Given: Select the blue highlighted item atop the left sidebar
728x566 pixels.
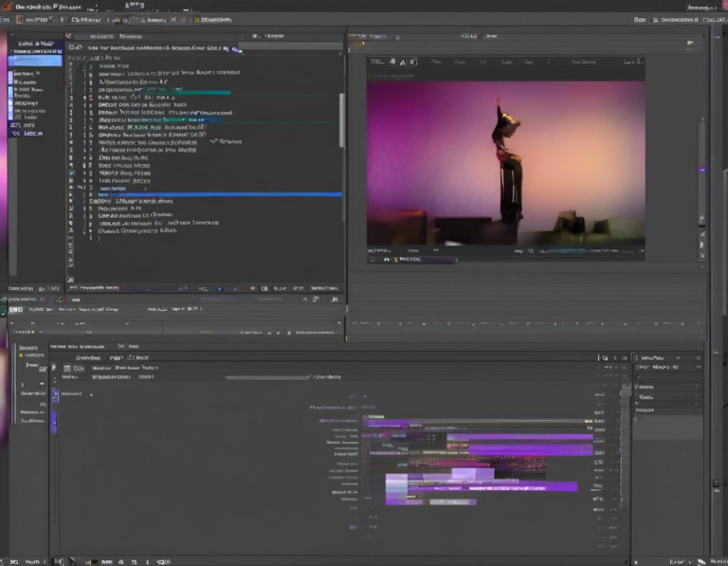Looking at the screenshot, I should 35,61.
